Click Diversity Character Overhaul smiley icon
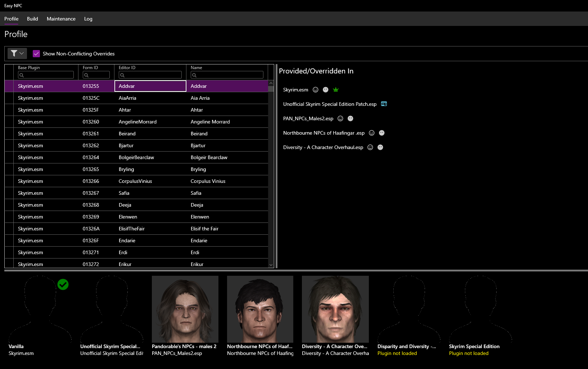The width and height of the screenshot is (588, 369). coord(370,147)
